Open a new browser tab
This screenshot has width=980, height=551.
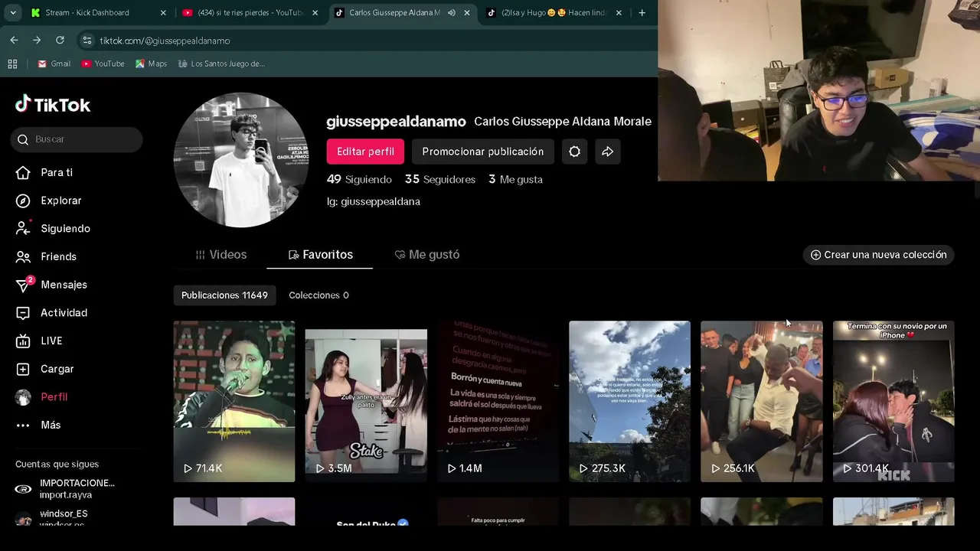(x=642, y=13)
